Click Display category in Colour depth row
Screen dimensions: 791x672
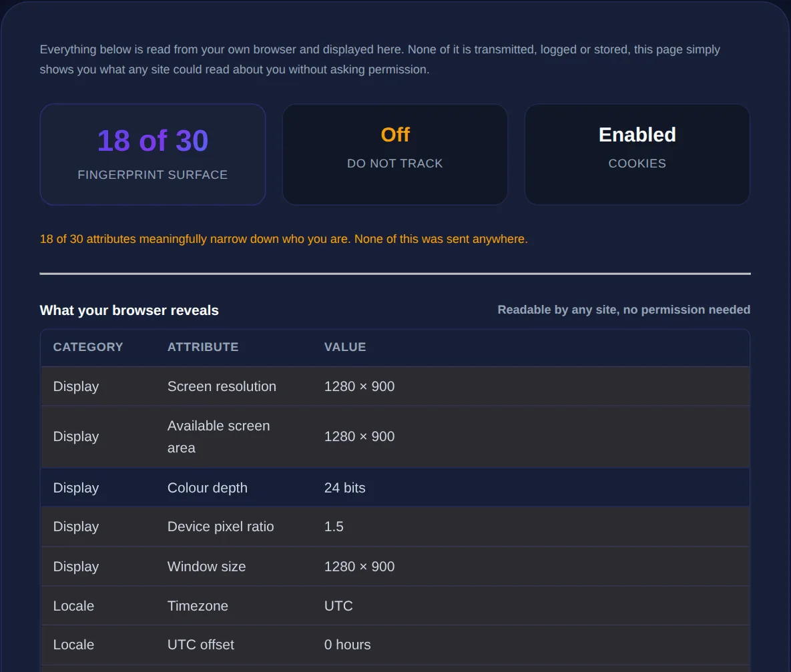76,488
